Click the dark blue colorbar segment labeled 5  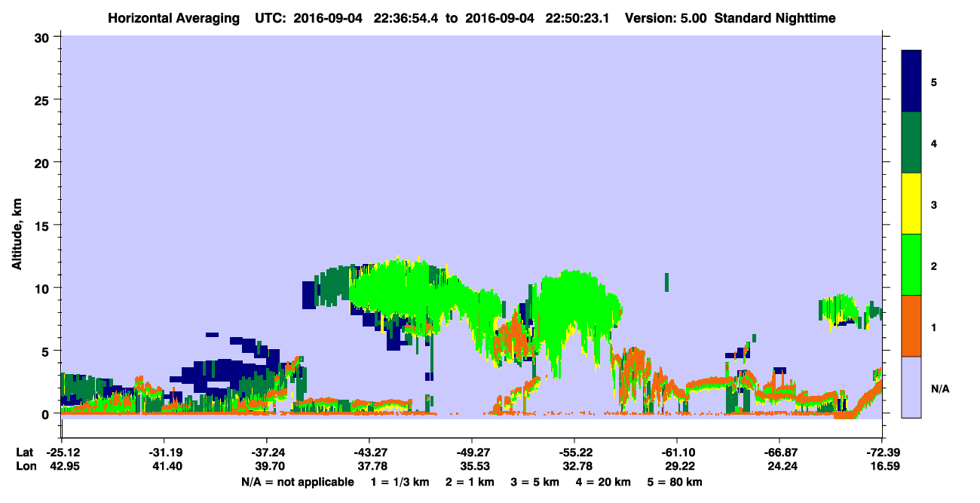click(x=912, y=81)
